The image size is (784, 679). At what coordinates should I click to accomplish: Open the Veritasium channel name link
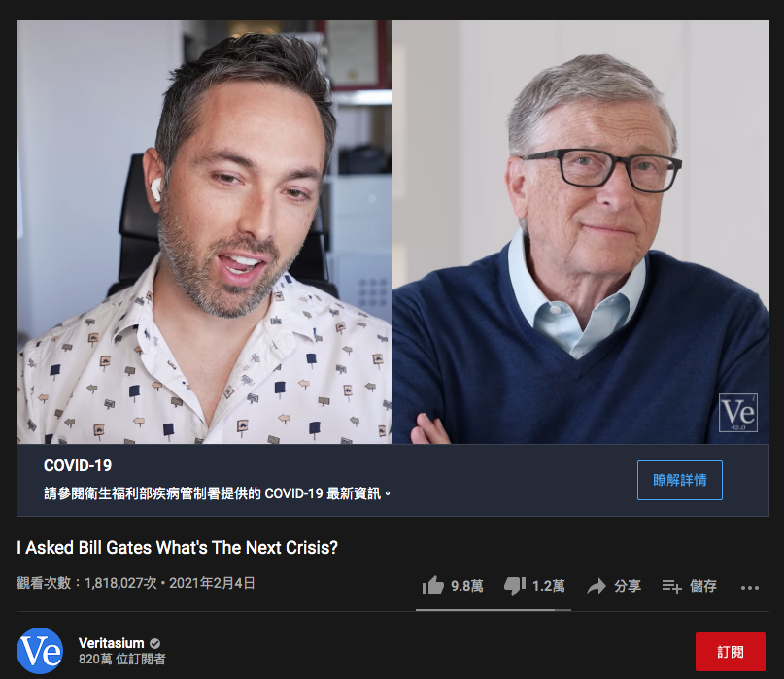[111, 643]
